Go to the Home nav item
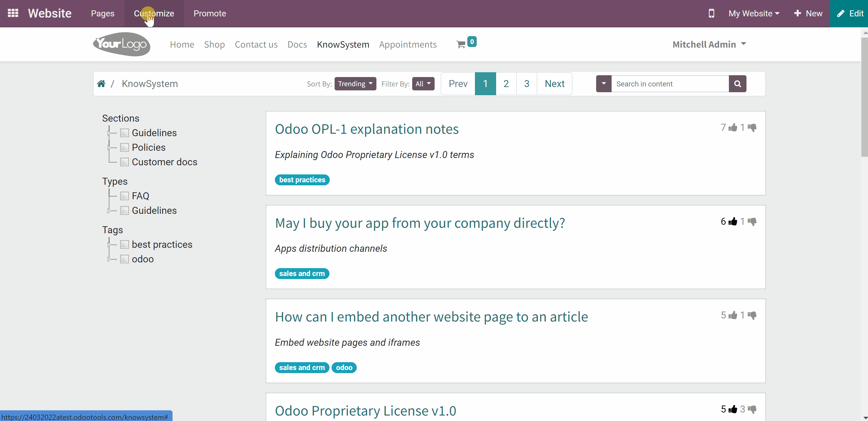 (182, 45)
